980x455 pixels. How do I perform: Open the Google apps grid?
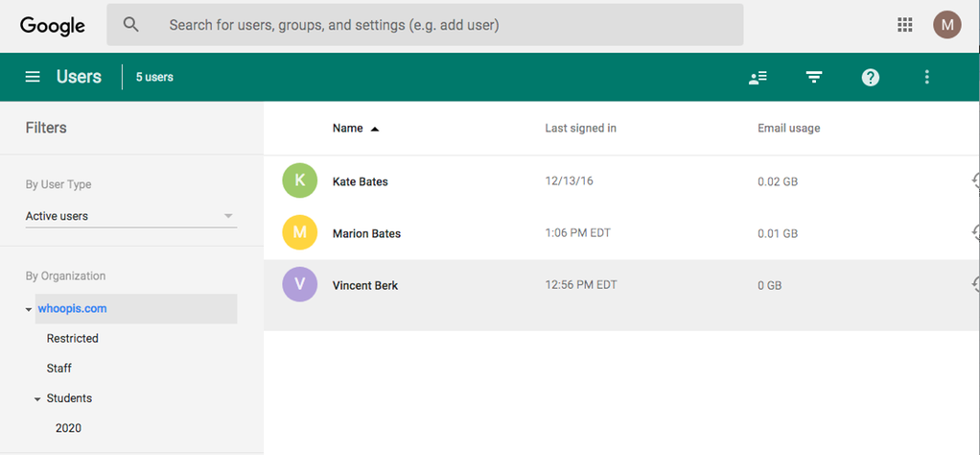904,25
